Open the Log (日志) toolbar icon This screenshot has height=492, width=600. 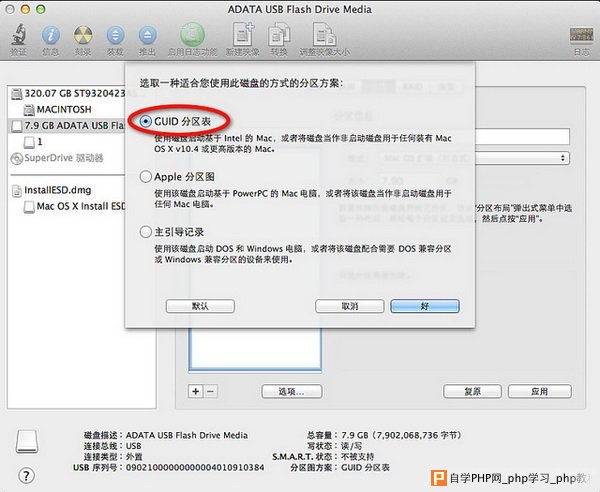click(581, 35)
